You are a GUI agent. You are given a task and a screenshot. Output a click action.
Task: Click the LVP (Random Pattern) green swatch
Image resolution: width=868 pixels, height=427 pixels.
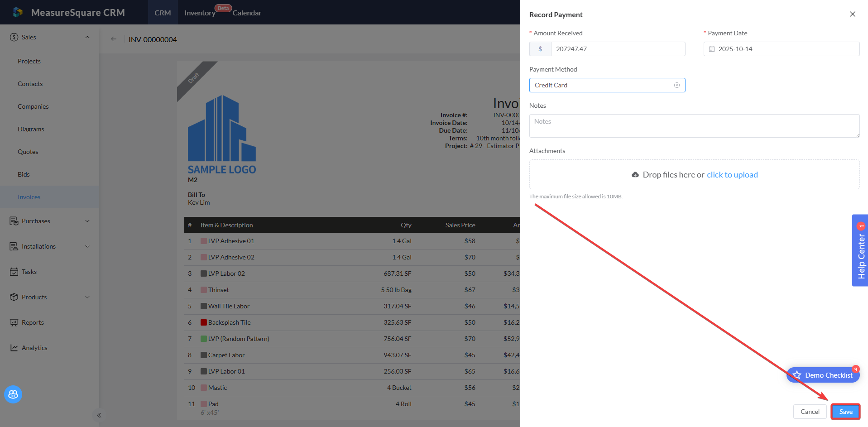click(204, 339)
